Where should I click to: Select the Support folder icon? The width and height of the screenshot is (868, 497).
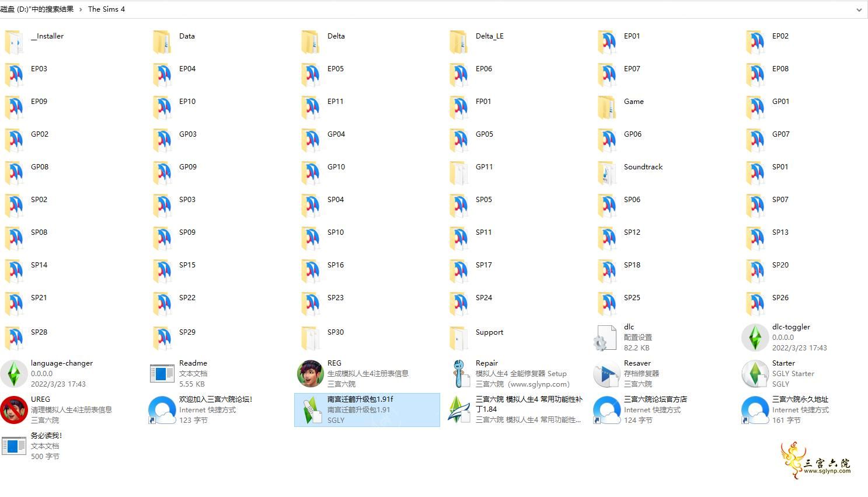pos(459,338)
